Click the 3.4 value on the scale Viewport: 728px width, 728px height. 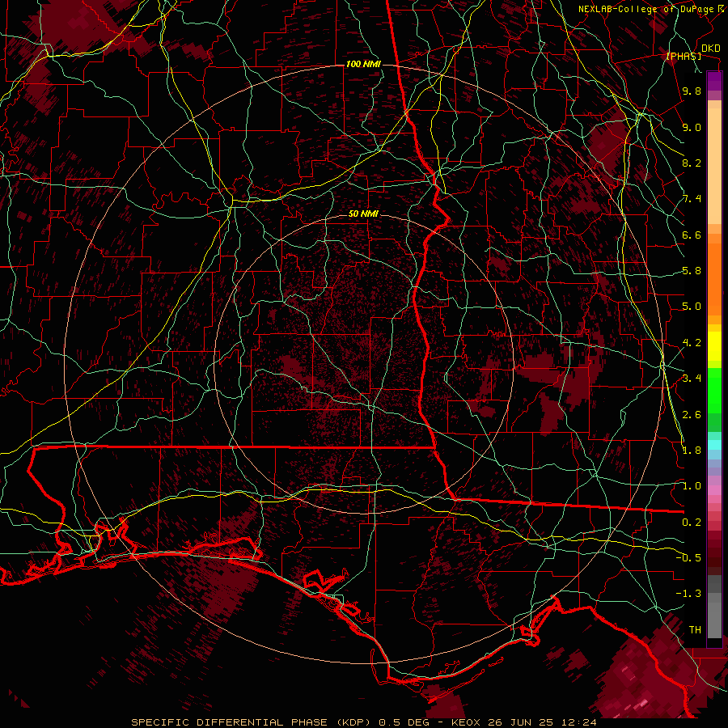(692, 379)
